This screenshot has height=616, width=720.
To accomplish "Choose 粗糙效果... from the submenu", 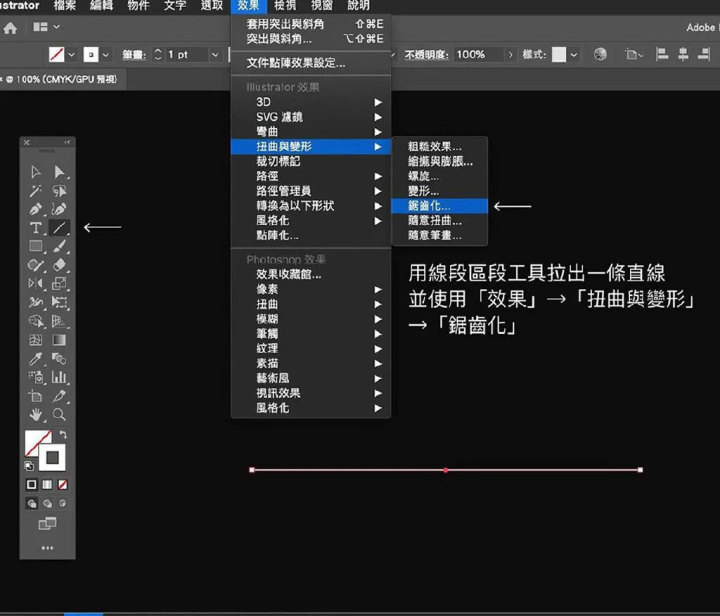I will [x=439, y=146].
